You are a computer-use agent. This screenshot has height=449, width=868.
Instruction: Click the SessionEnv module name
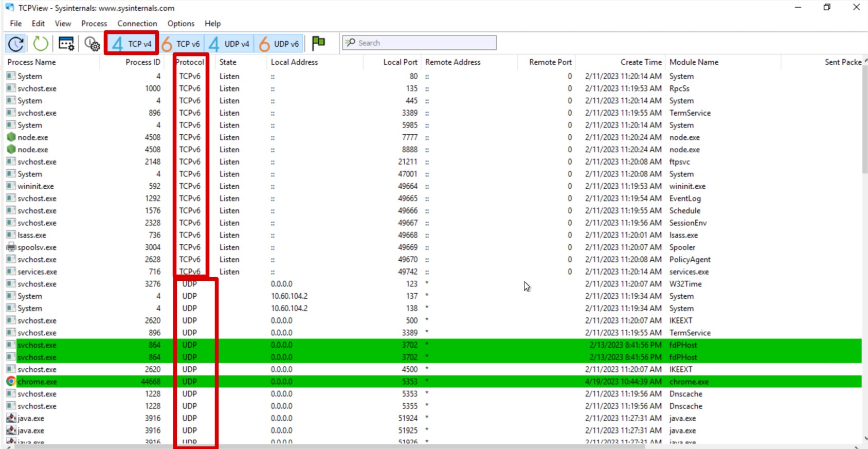(688, 223)
